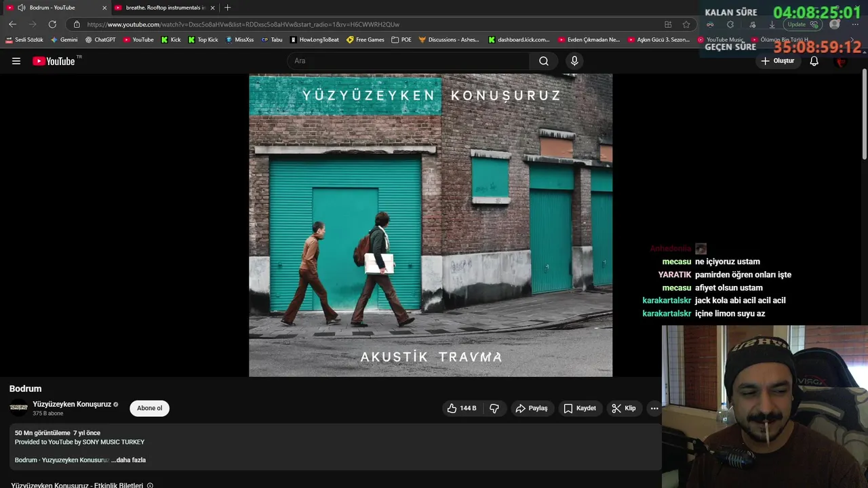Screen dimensions: 868x488
Task: Open browser profile avatar
Action: pos(835,24)
